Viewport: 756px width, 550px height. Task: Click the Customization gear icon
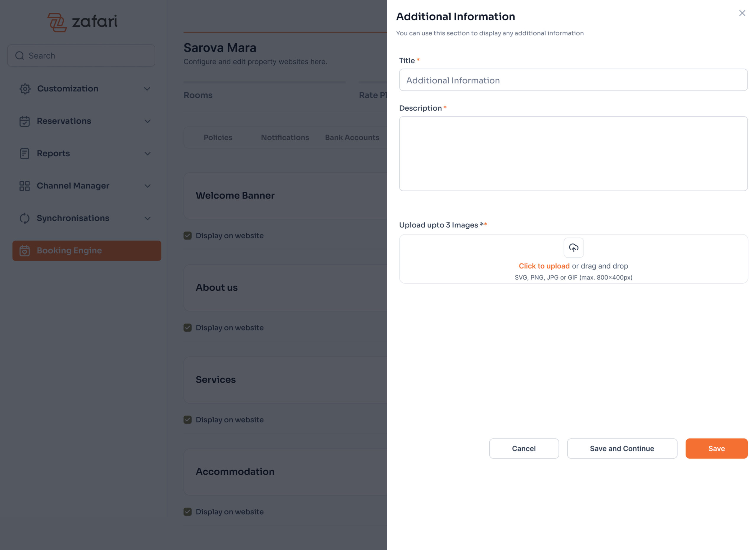click(25, 89)
